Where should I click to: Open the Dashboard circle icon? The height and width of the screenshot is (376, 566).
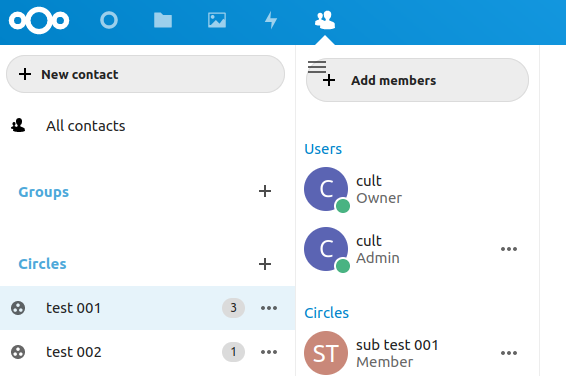click(x=109, y=20)
